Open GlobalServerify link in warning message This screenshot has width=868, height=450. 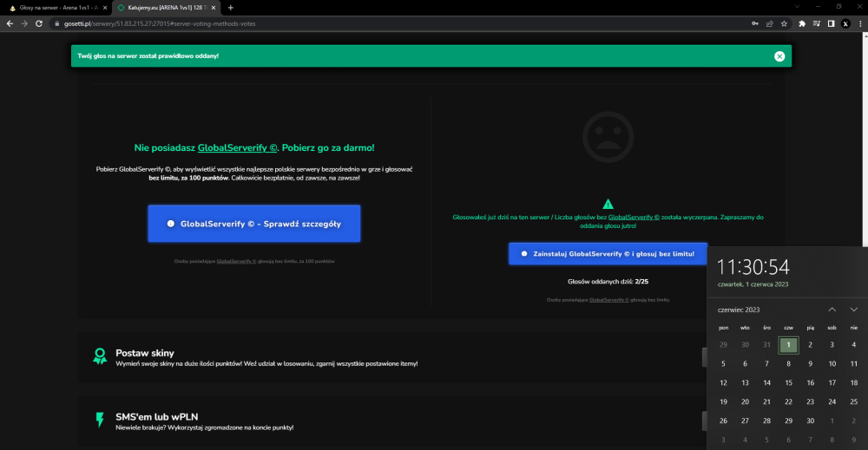(634, 218)
